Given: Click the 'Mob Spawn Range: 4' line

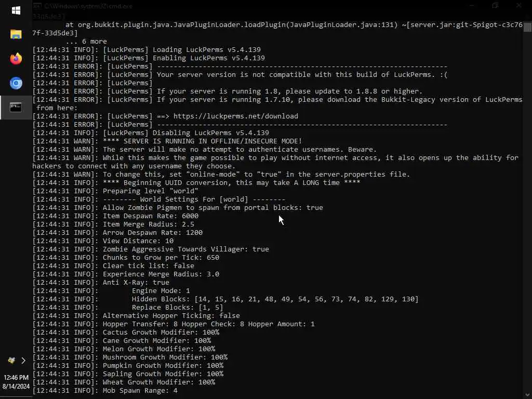Looking at the screenshot, I should (140, 390).
